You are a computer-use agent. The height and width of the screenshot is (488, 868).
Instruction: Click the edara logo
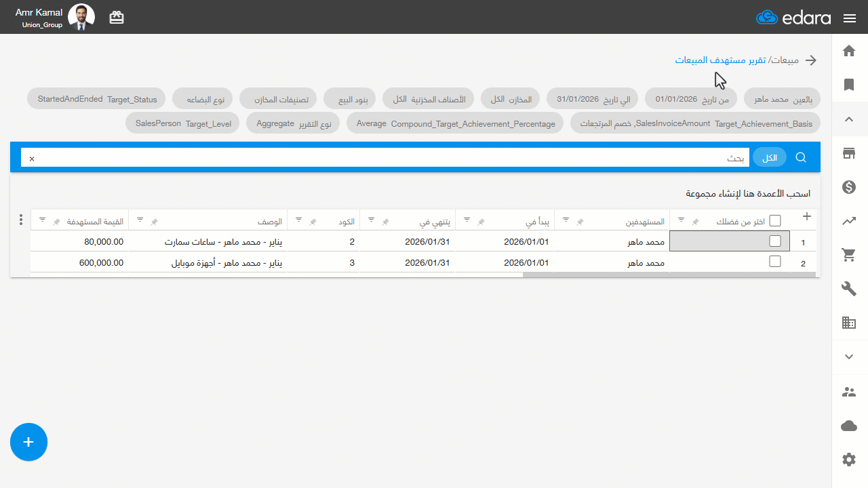click(793, 18)
